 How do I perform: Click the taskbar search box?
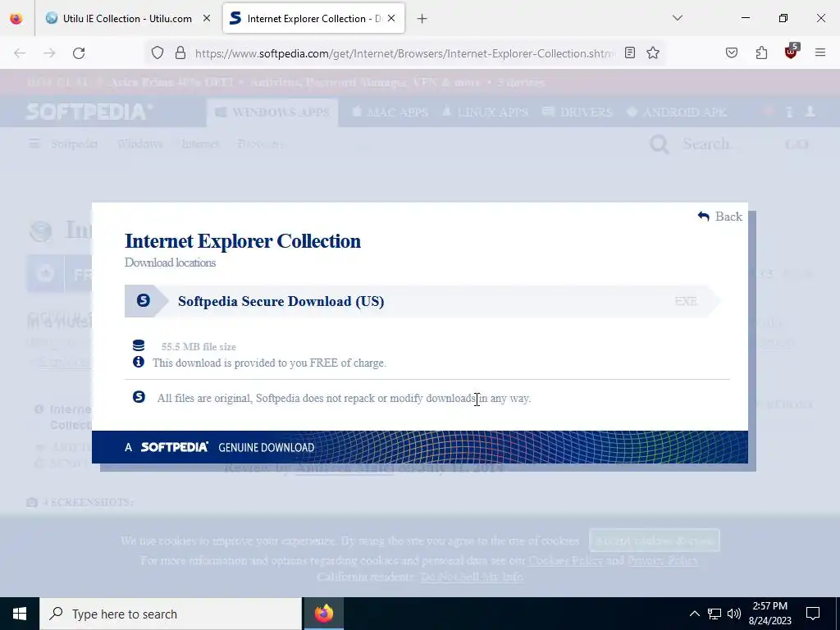point(171,614)
